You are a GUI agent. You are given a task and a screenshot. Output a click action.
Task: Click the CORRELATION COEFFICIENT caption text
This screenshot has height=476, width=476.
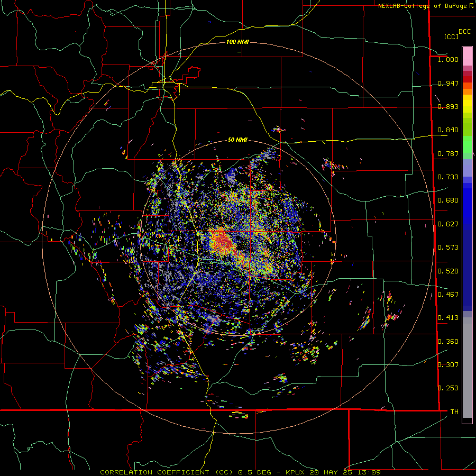coord(154,472)
